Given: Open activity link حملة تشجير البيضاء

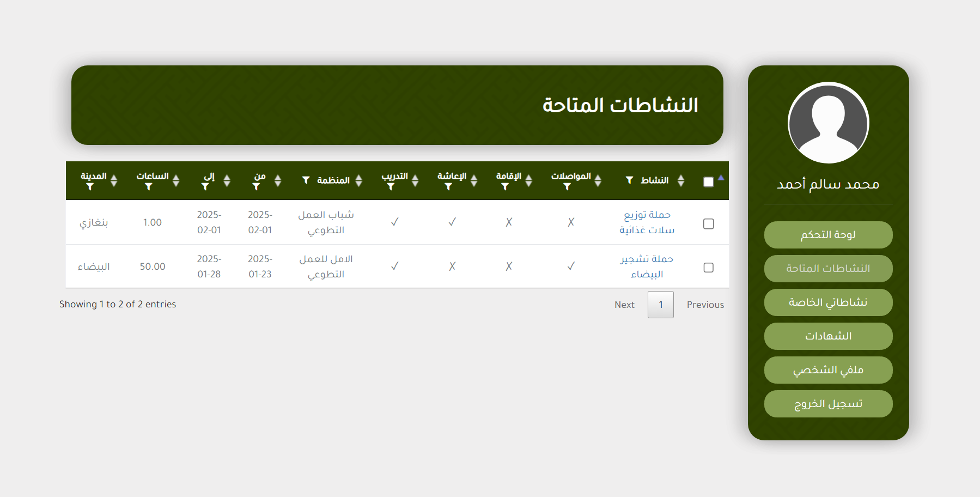Looking at the screenshot, I should click(647, 266).
